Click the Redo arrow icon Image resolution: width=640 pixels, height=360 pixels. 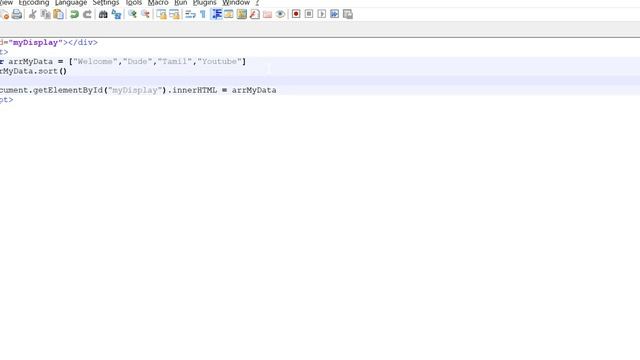[x=87, y=14]
